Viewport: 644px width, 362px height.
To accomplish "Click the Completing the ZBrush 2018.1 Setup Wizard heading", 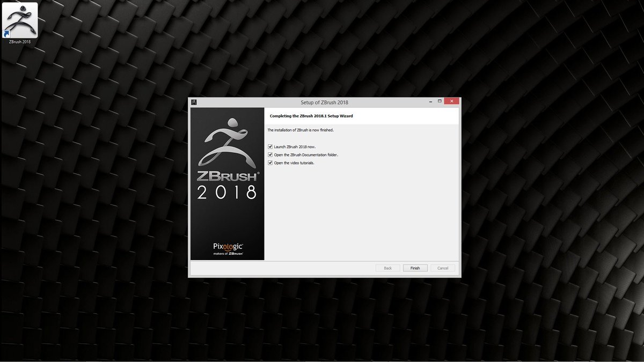I will [311, 116].
